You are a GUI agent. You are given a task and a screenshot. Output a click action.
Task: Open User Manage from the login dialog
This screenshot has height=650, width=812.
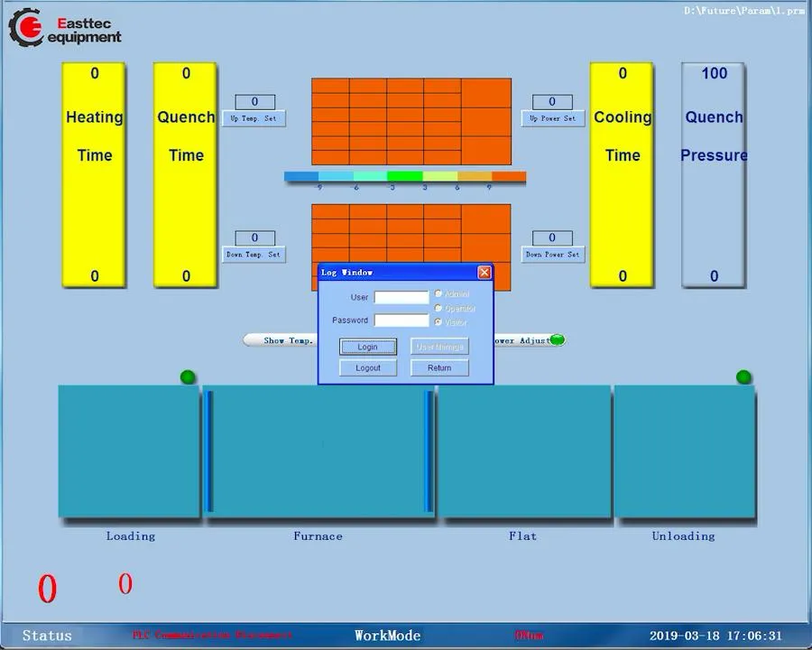tap(439, 347)
